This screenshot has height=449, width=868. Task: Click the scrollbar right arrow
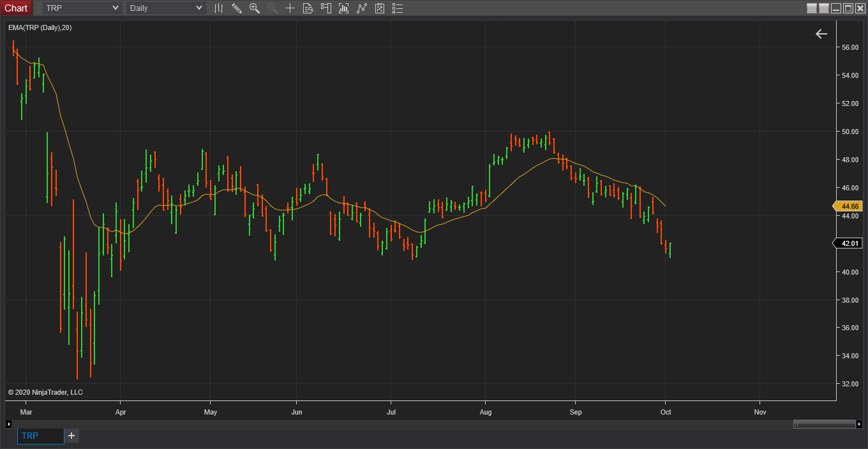(x=859, y=424)
